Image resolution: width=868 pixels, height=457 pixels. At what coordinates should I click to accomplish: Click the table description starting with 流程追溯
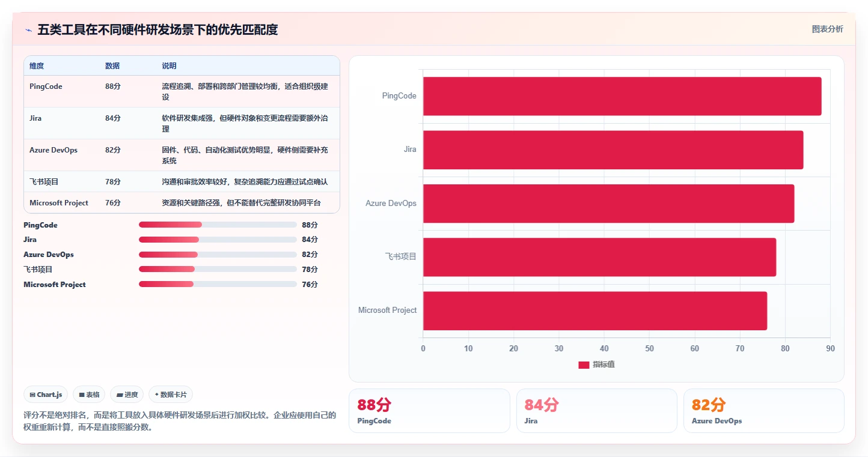(x=245, y=91)
